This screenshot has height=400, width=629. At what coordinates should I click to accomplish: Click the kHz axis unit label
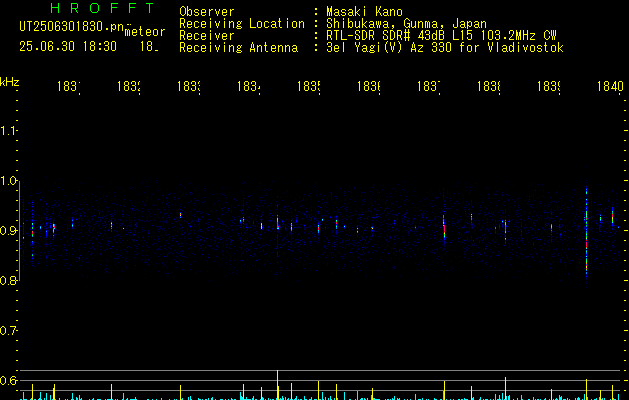10,82
